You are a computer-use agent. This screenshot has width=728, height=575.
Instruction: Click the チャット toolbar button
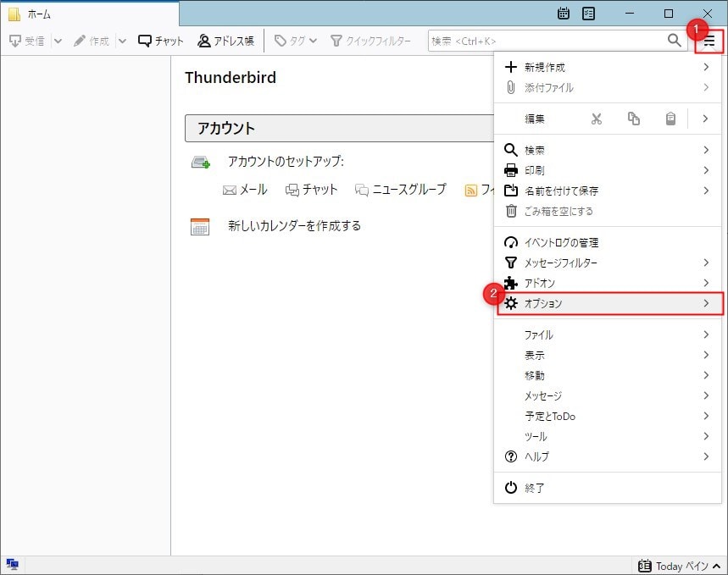[161, 41]
